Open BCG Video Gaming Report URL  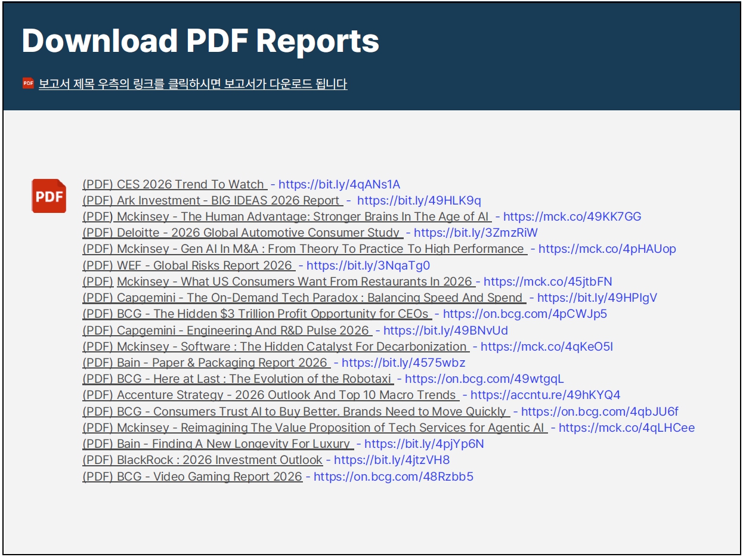coord(393,477)
